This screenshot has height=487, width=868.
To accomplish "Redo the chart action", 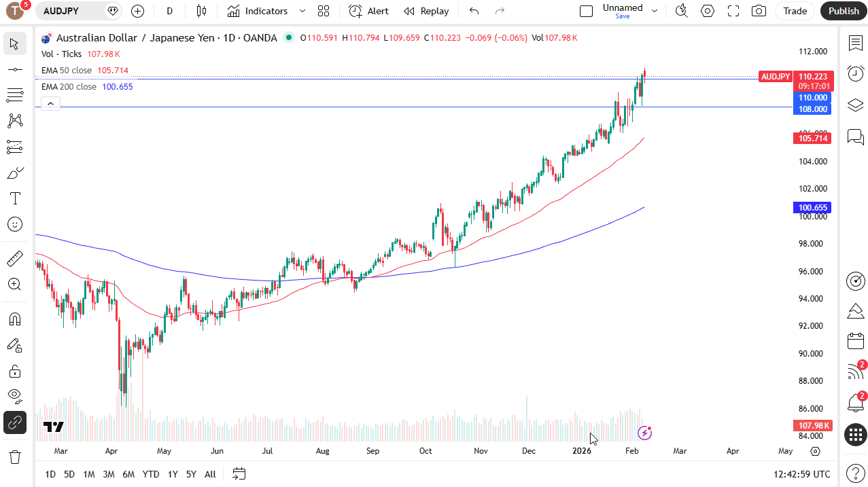I will pyautogui.click(x=500, y=11).
